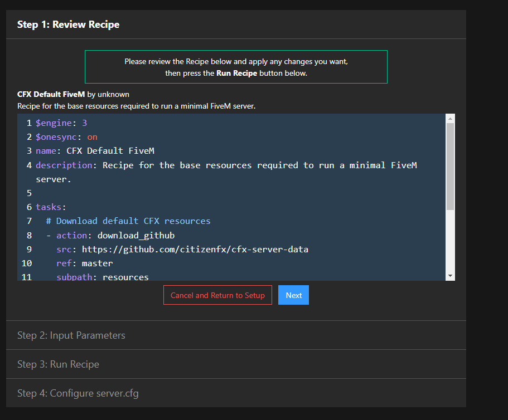
Task: Expand Step 4: Configure server.cfg section
Action: point(236,393)
